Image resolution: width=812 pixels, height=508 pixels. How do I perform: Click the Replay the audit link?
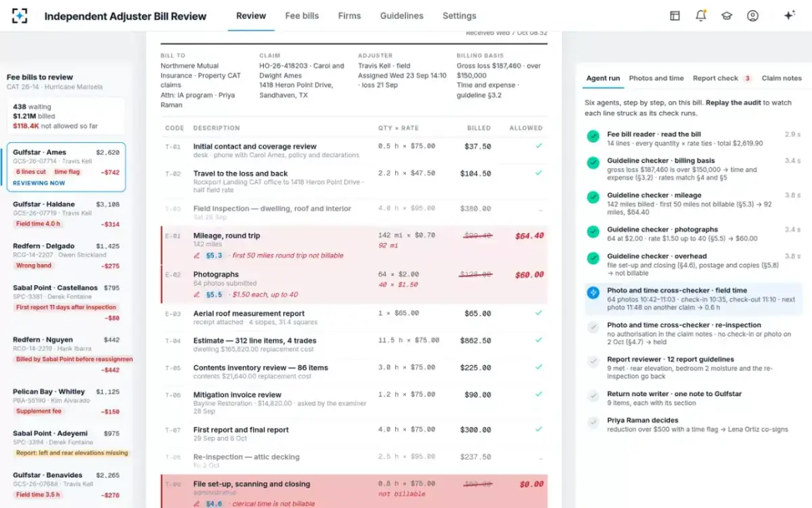[733, 103]
